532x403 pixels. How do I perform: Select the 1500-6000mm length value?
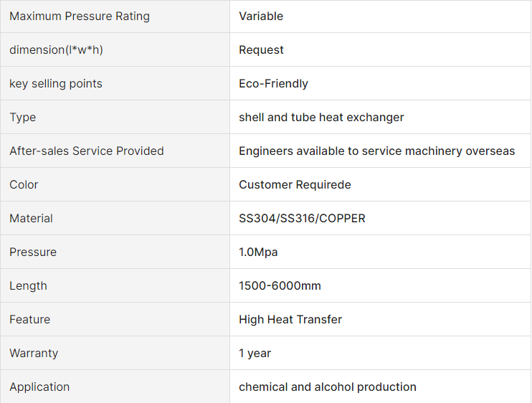click(x=280, y=285)
